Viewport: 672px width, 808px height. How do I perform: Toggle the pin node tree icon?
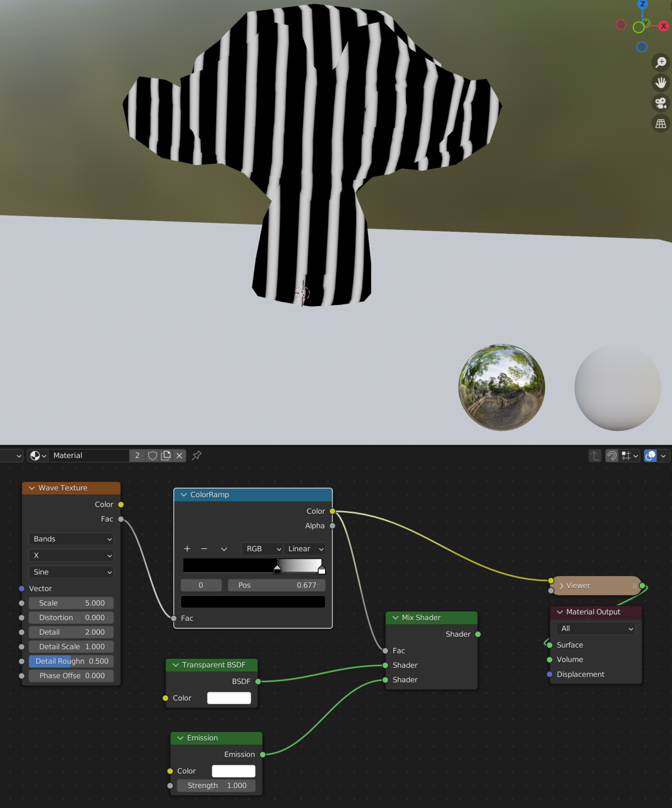[x=197, y=456]
